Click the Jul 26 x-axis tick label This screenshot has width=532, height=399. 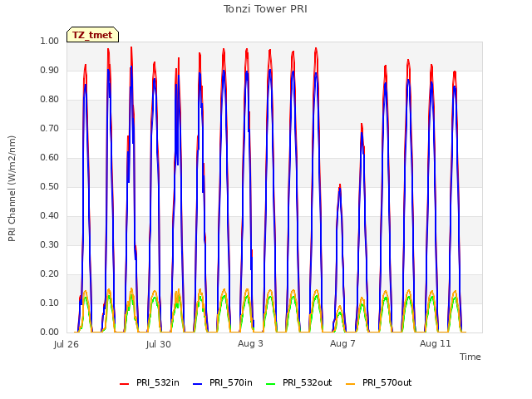click(66, 344)
